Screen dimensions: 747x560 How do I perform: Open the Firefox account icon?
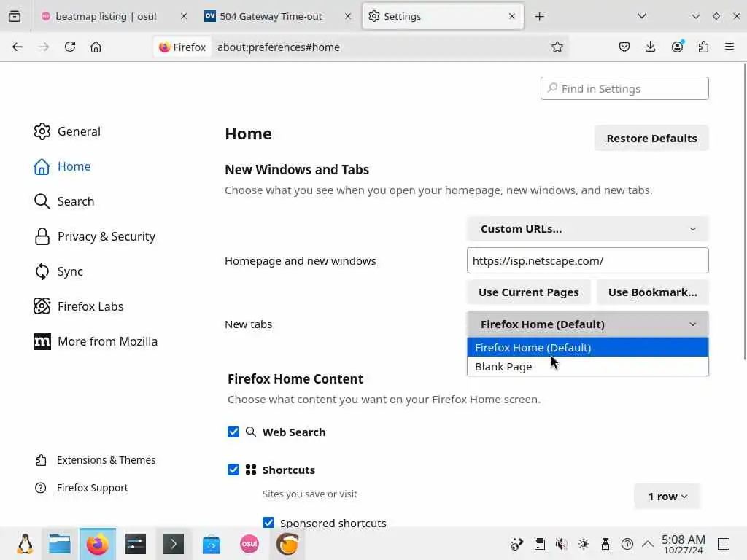pos(677,47)
